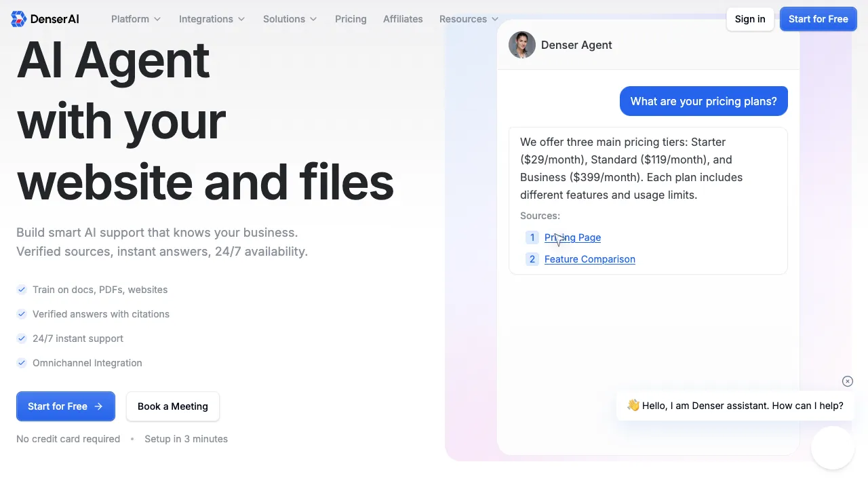Click the top-right Start for Free button

[x=818, y=19]
